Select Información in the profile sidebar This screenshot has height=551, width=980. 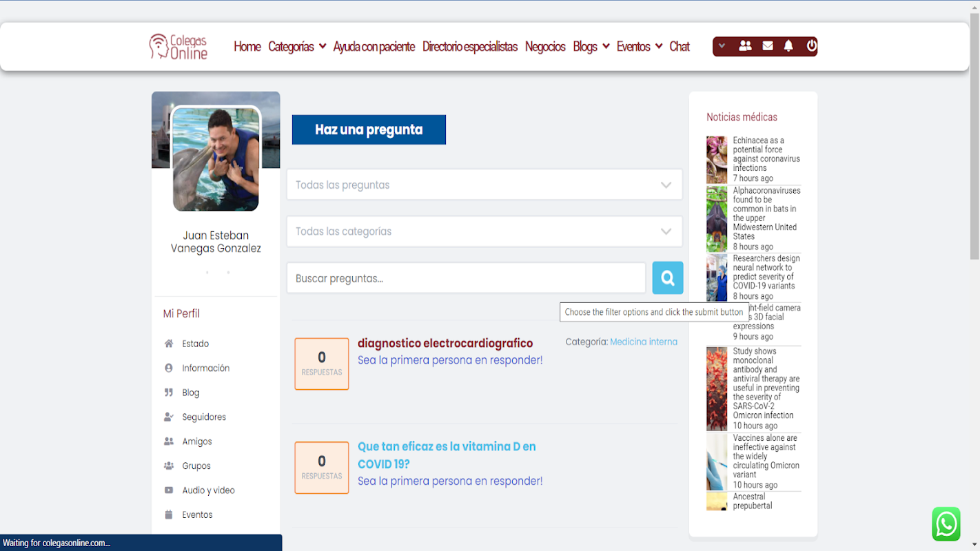pos(206,368)
